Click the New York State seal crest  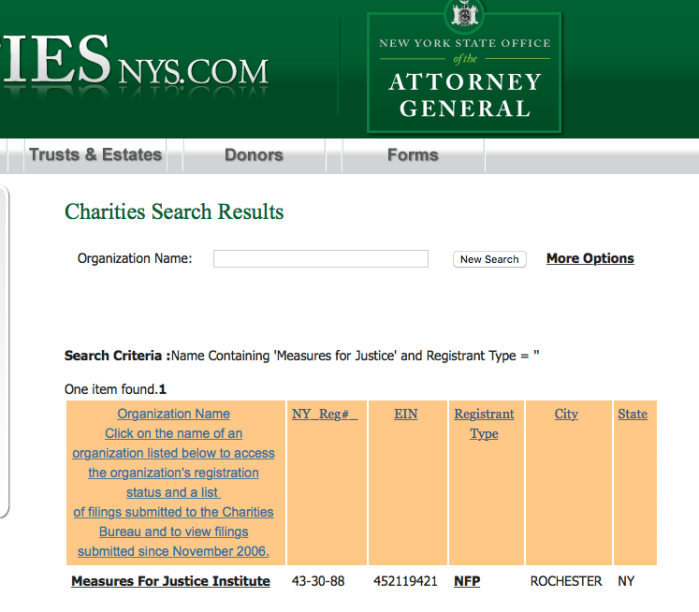(465, 14)
